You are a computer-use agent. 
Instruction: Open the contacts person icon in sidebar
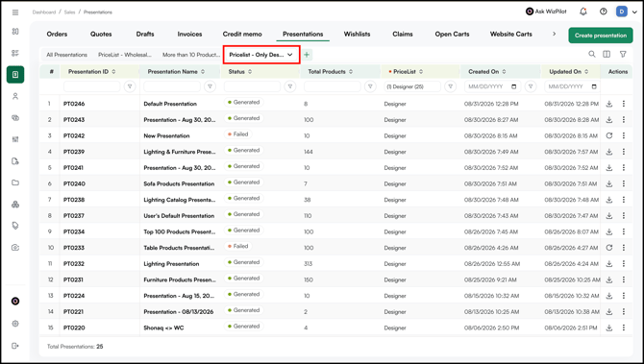15,96
